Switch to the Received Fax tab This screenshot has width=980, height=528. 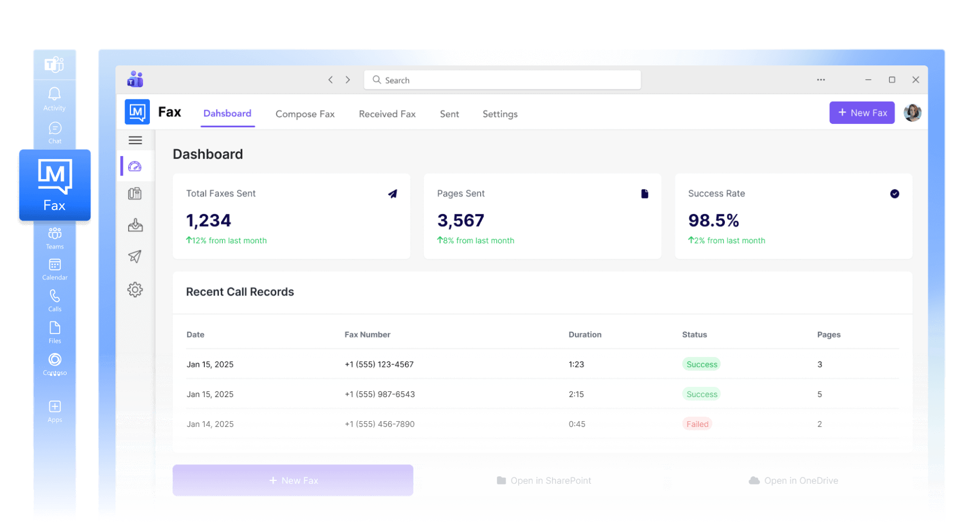click(x=387, y=114)
